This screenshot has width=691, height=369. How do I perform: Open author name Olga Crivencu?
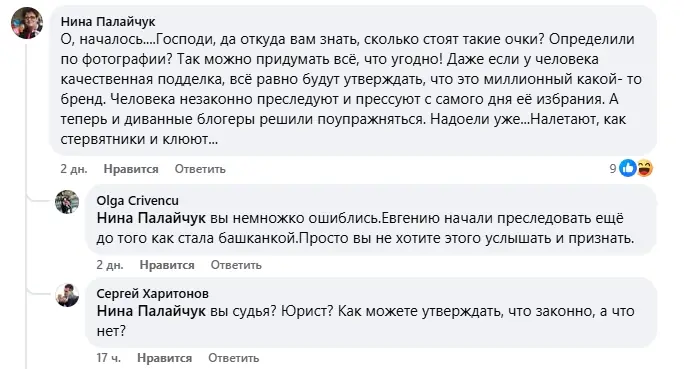(137, 201)
